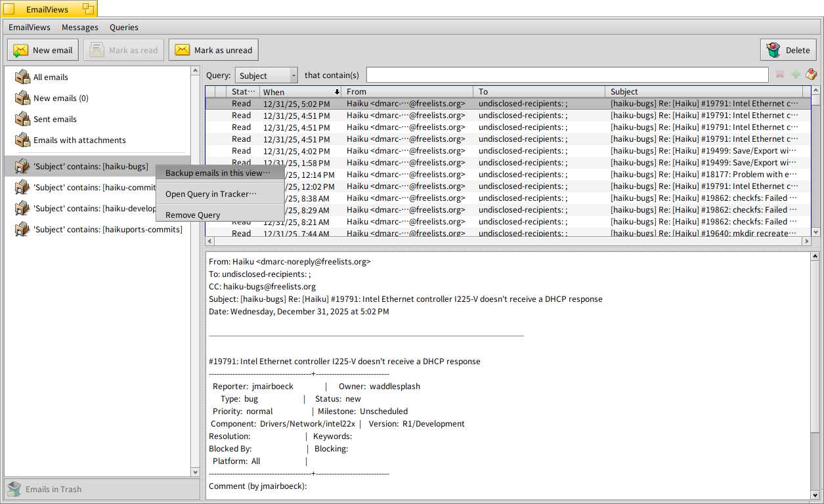The height and width of the screenshot is (504, 824).
Task: Select Sent emails in the sidebar
Action: [54, 119]
